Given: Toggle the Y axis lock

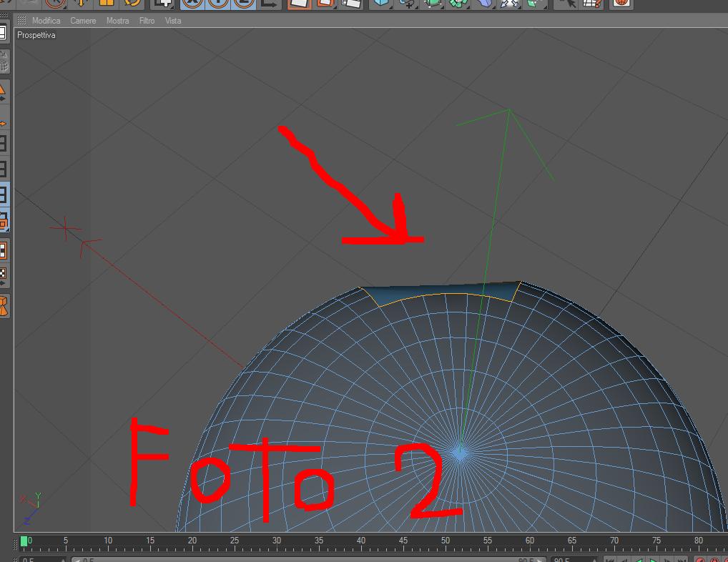Looking at the screenshot, I should tap(217, 4).
